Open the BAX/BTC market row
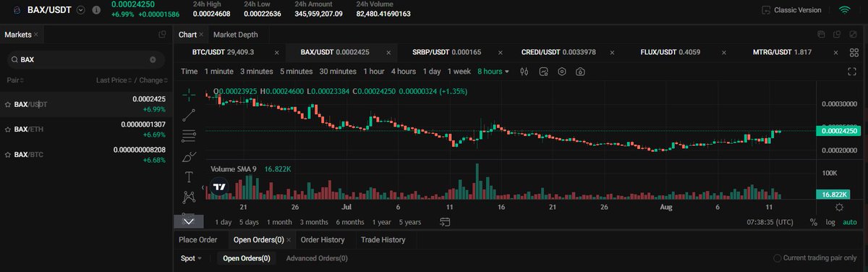This screenshot has width=868, height=272. (85, 154)
